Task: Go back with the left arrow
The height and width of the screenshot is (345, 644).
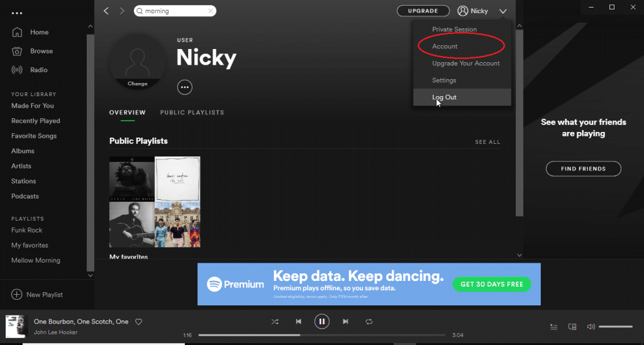Action: point(106,11)
